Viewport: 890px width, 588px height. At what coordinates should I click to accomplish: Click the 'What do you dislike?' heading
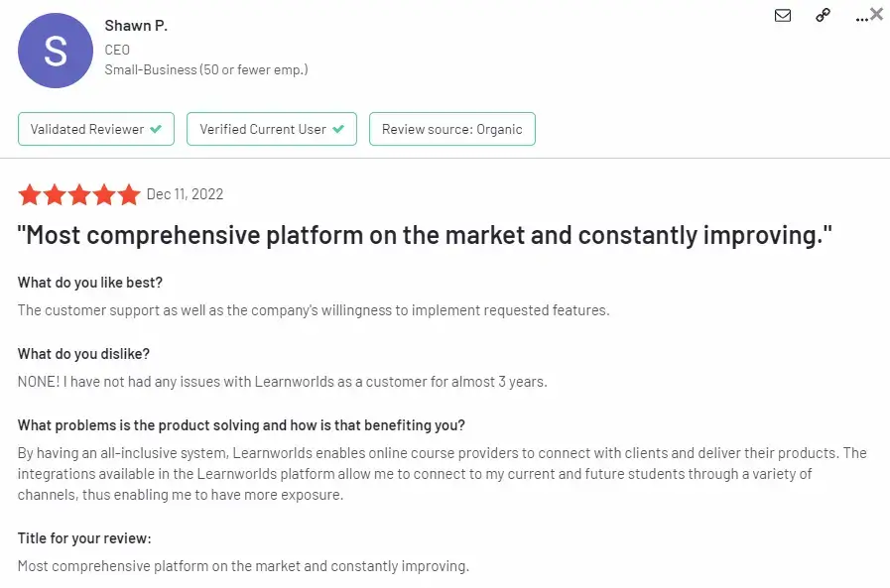point(83,354)
